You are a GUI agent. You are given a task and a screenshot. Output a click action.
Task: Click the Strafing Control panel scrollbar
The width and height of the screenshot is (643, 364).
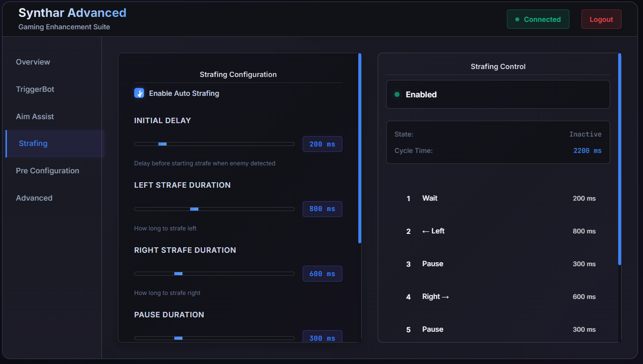coord(620,159)
